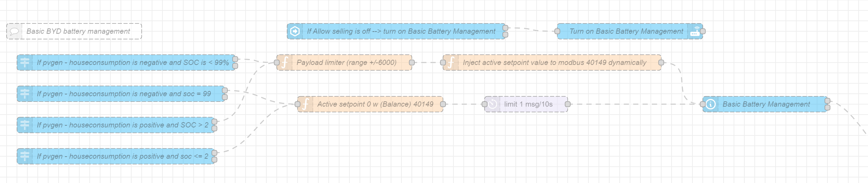
Task: Click the output port of the Active setpoint 0 w node
Action: [443, 104]
